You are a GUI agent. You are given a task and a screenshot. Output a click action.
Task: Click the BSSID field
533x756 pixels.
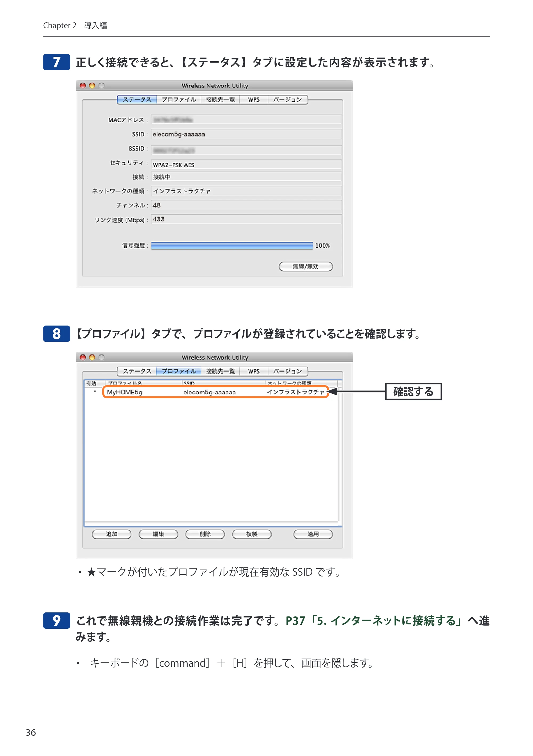[246, 150]
